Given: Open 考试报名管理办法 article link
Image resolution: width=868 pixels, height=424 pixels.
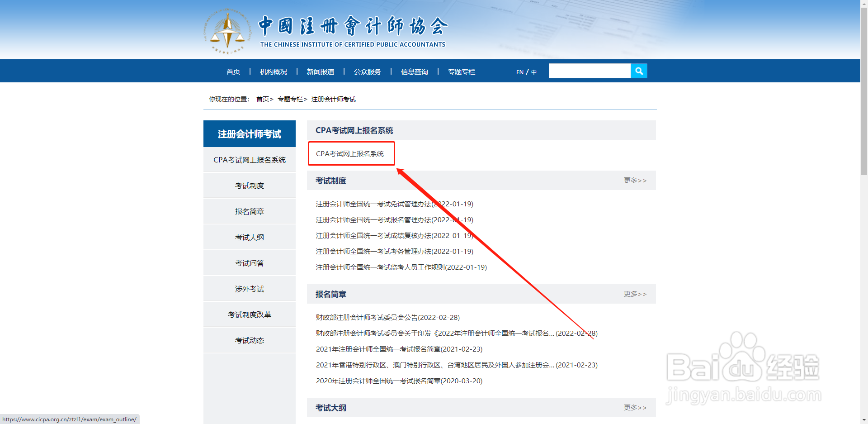Looking at the screenshot, I should [x=395, y=220].
